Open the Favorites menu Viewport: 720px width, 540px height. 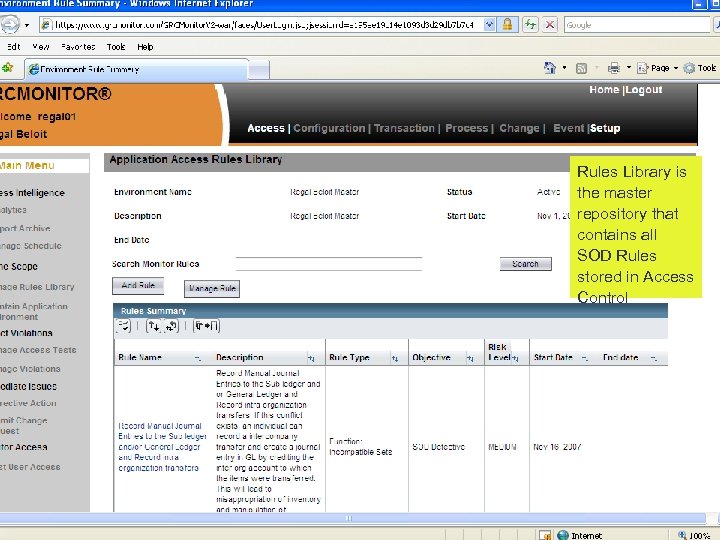(78, 47)
